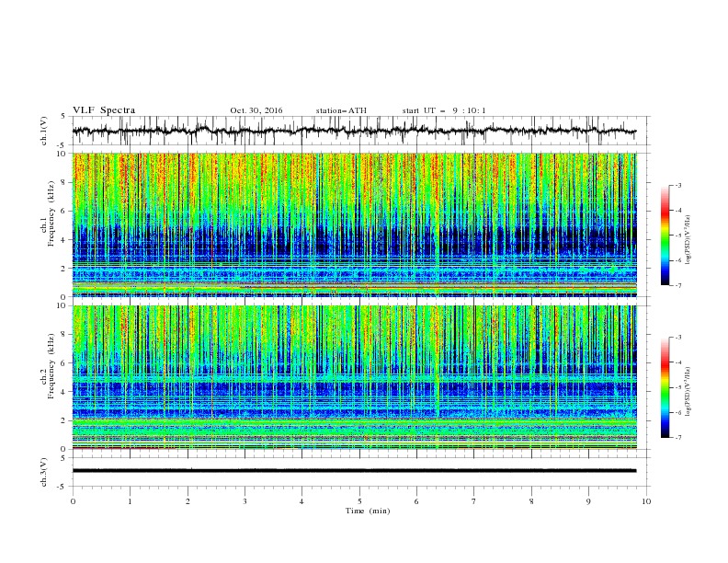Click the "6" kHz tick on ch.2 frequency axis
Screen dimensions: 728x563
[x=65, y=363]
